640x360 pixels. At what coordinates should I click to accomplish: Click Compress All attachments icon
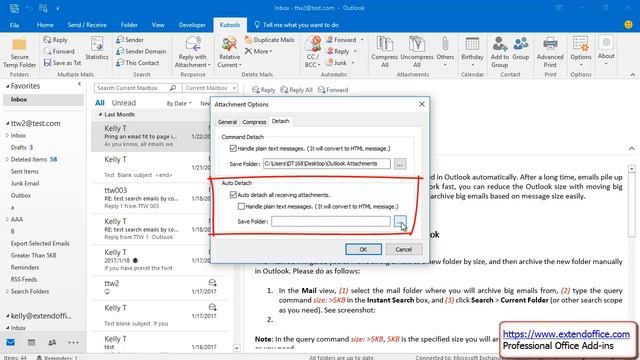[384, 52]
